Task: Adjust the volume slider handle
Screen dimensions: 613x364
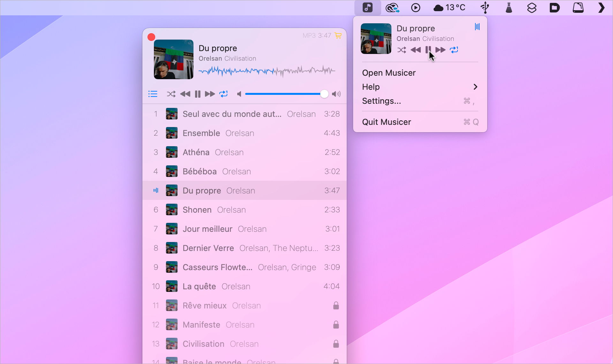Action: tap(324, 94)
